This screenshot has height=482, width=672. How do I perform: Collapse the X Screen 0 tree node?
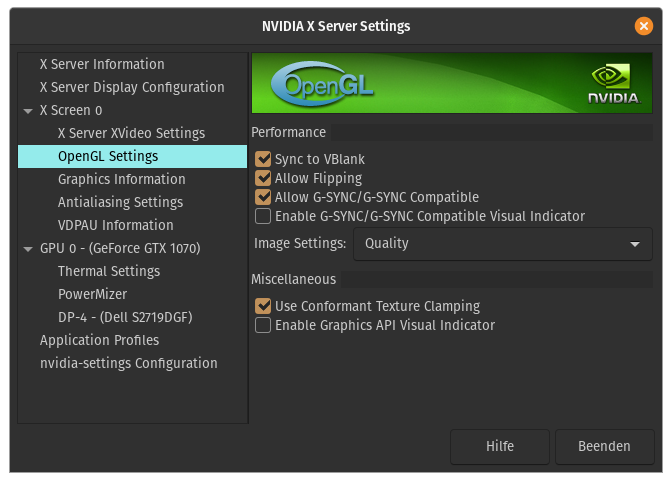coord(29,111)
